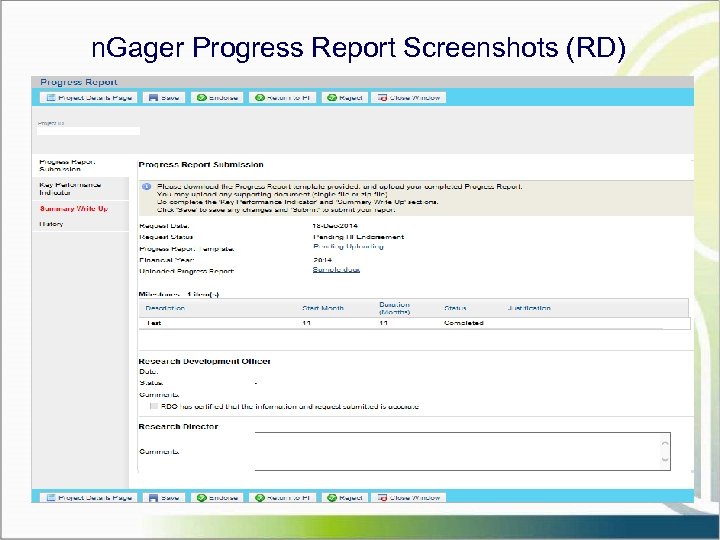
Task: Choose Return to PI in the upper toolbar
Action: coord(282,98)
